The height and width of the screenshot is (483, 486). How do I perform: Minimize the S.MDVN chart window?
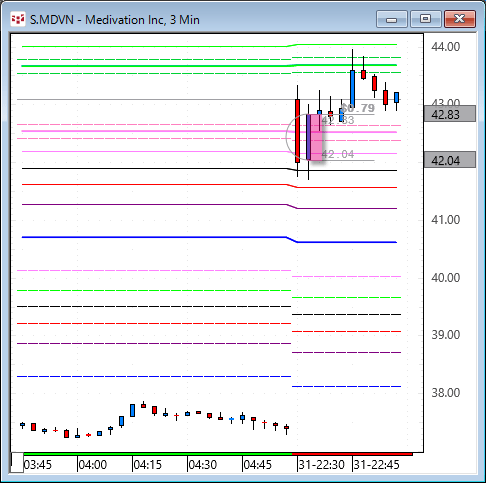tap(391, 19)
